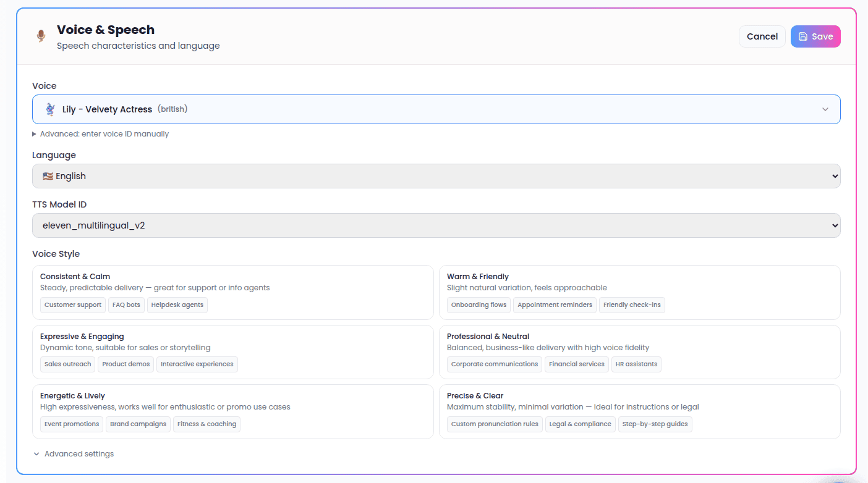The height and width of the screenshot is (483, 868).
Task: Click the Appointment reminders tag
Action: [x=555, y=305]
